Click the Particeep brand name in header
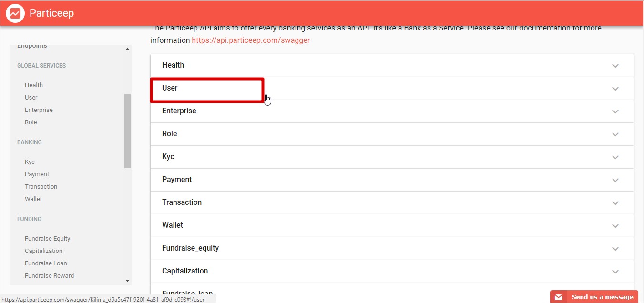Image resolution: width=644 pixels, height=303 pixels. (51, 13)
